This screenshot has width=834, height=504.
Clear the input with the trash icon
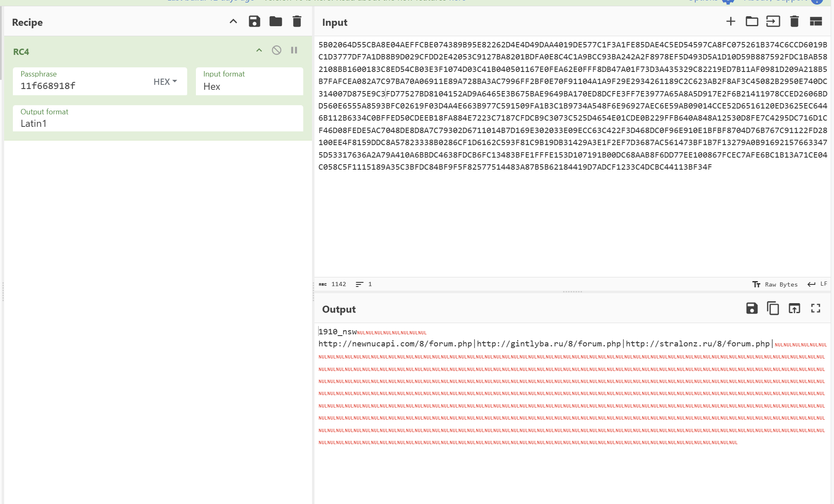point(794,22)
